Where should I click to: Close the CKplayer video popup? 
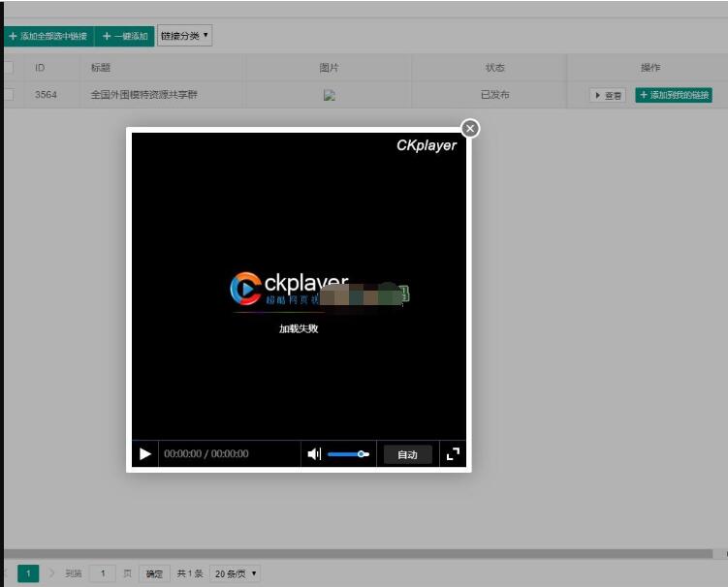tap(470, 129)
